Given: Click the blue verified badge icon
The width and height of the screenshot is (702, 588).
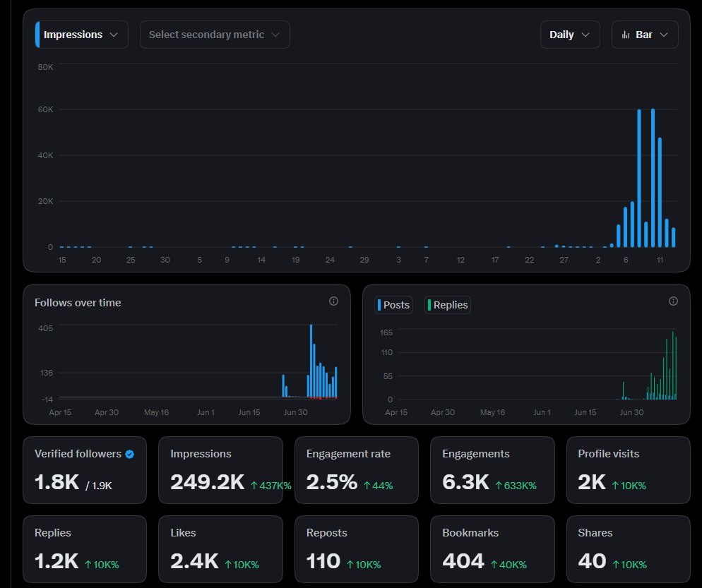Looking at the screenshot, I should click(x=130, y=454).
